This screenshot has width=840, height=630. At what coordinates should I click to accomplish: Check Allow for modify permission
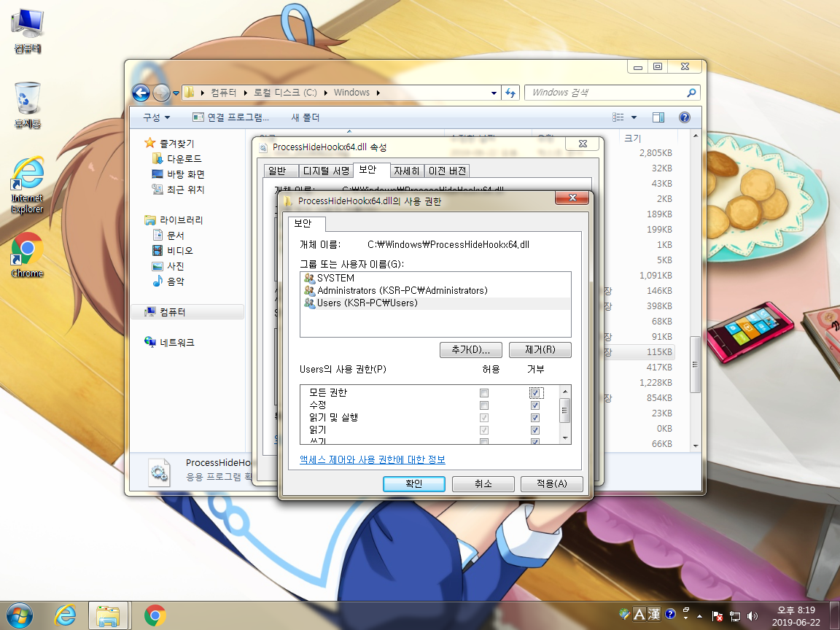(483, 405)
